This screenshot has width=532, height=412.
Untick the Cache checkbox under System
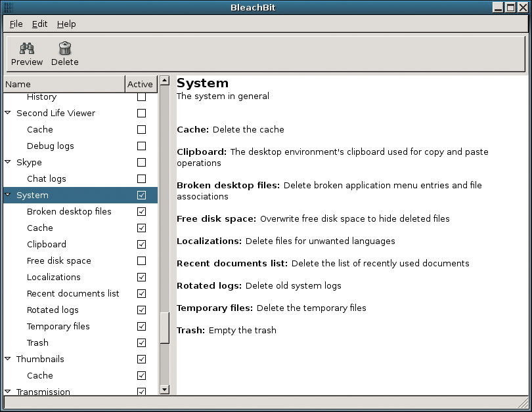[141, 228]
